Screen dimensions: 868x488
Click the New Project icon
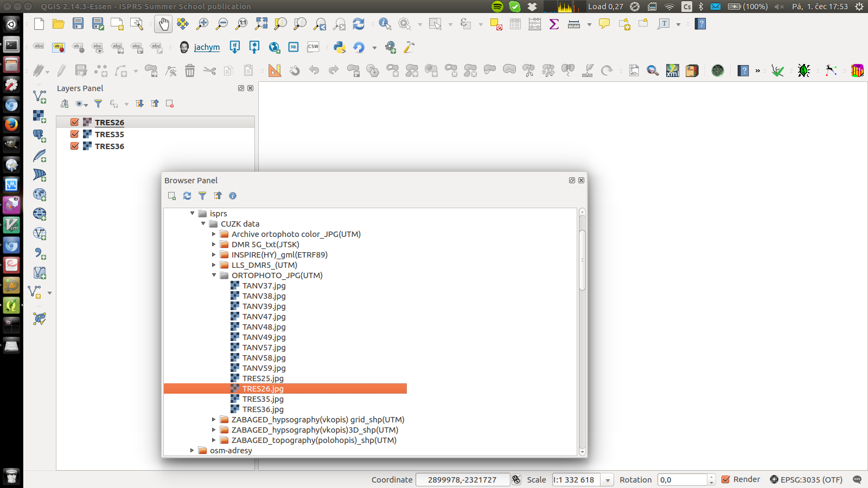coord(39,24)
